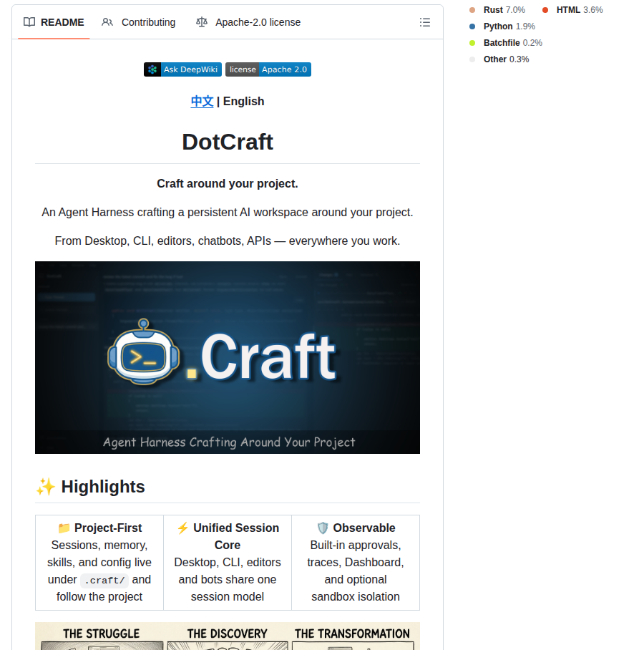Click the 'From Desktop, CLI, editors' line

[x=228, y=241]
